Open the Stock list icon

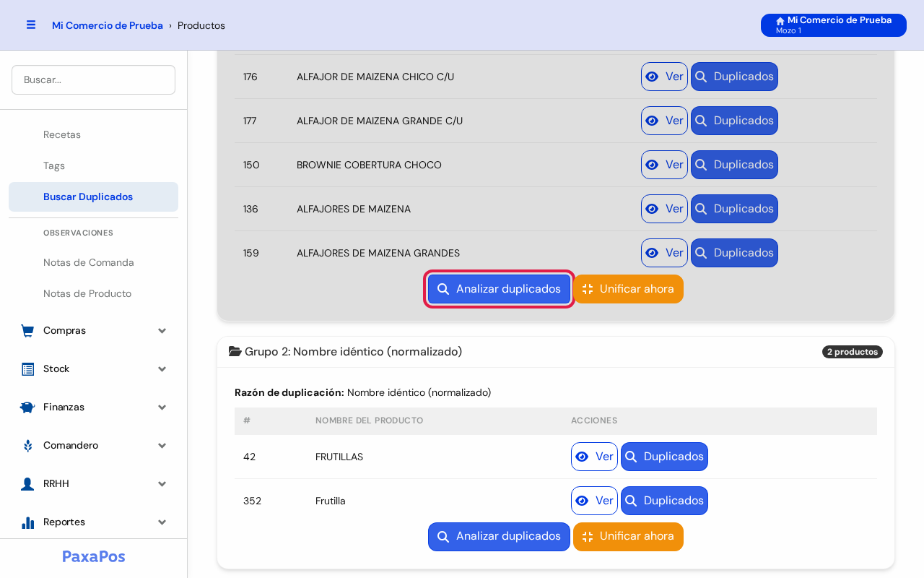pyautogui.click(x=27, y=369)
